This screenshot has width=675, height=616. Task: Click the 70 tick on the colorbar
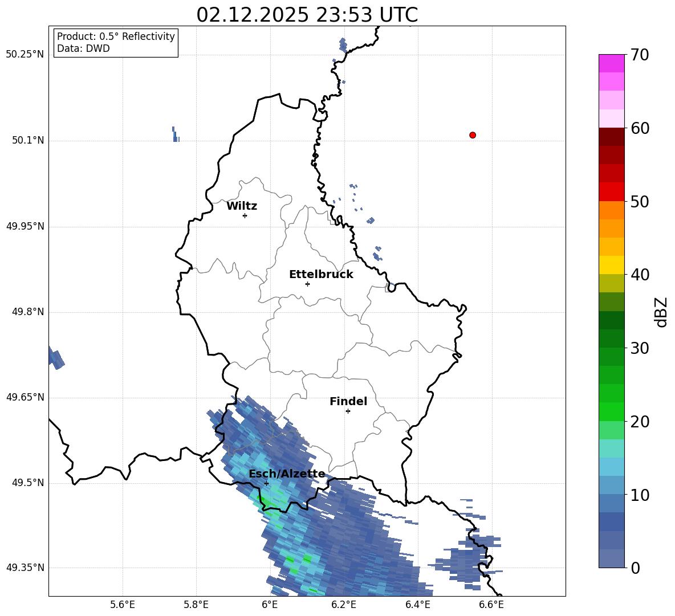[x=640, y=55]
